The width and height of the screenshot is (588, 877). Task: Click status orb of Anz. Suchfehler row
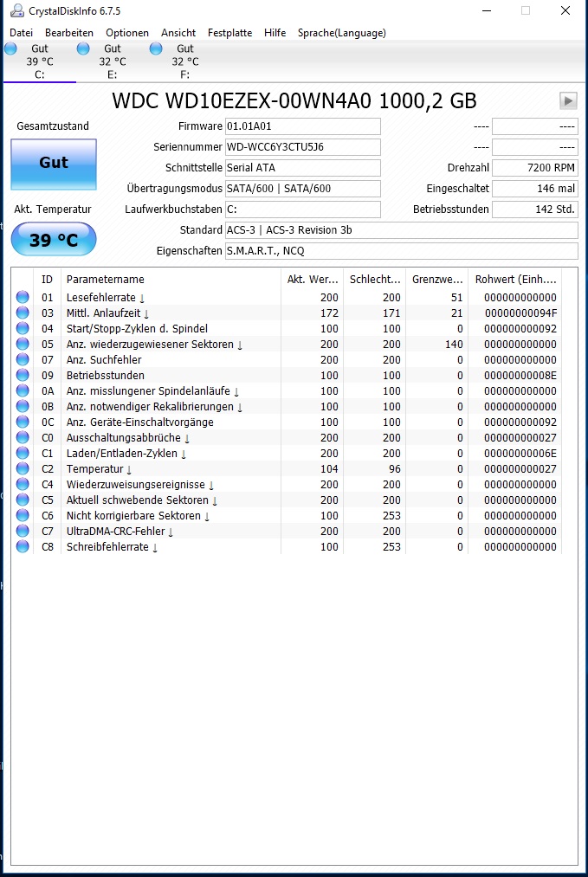(23, 359)
